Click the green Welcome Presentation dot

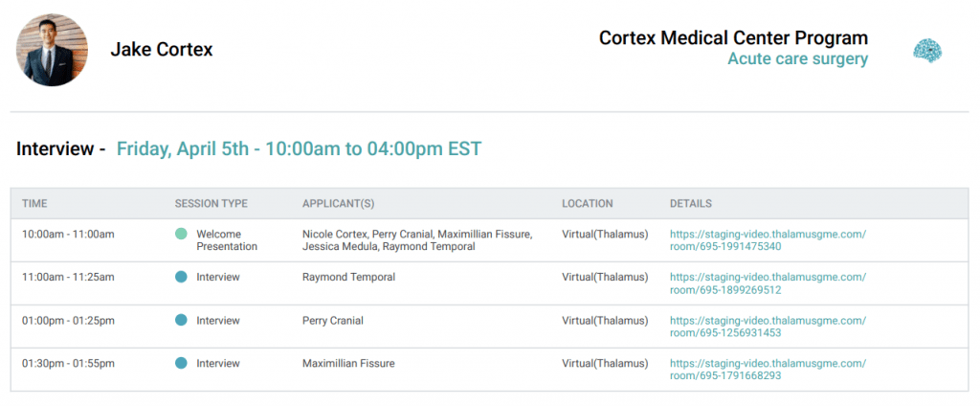[x=181, y=234]
